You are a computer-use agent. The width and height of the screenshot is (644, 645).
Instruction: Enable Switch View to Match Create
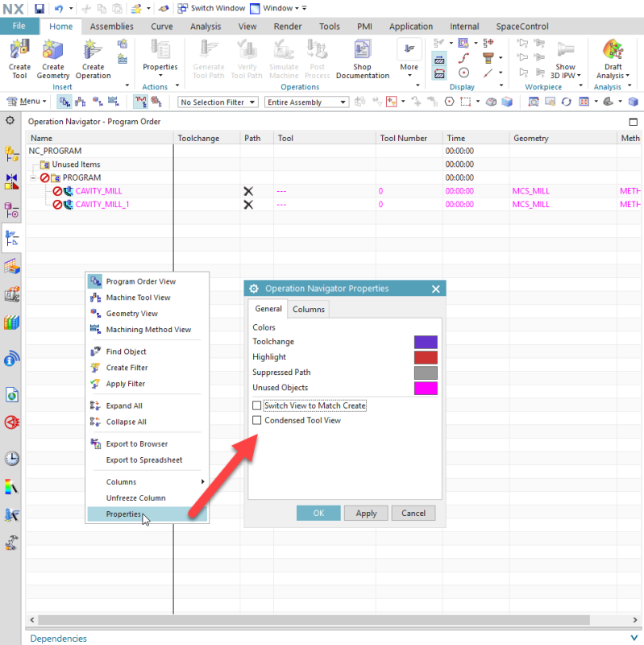coord(256,406)
